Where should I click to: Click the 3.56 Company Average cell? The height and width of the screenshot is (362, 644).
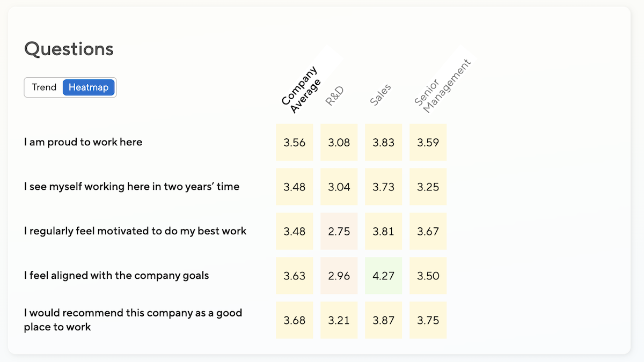pos(294,142)
